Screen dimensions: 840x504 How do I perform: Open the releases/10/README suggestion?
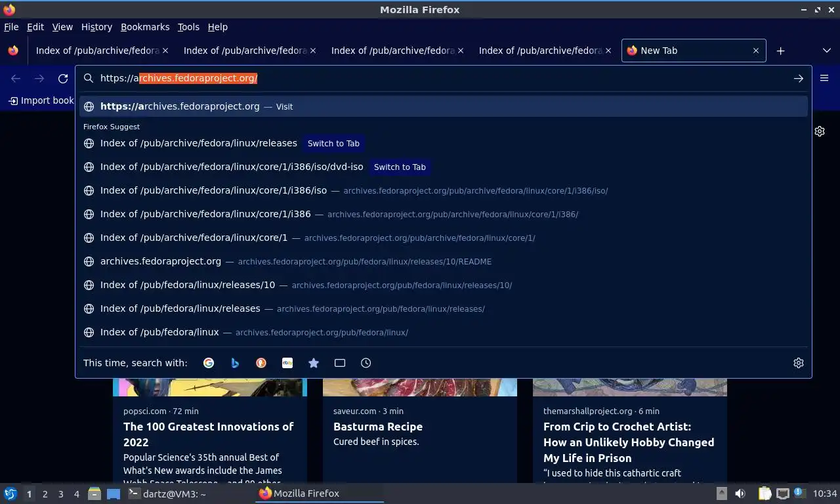coord(444,261)
